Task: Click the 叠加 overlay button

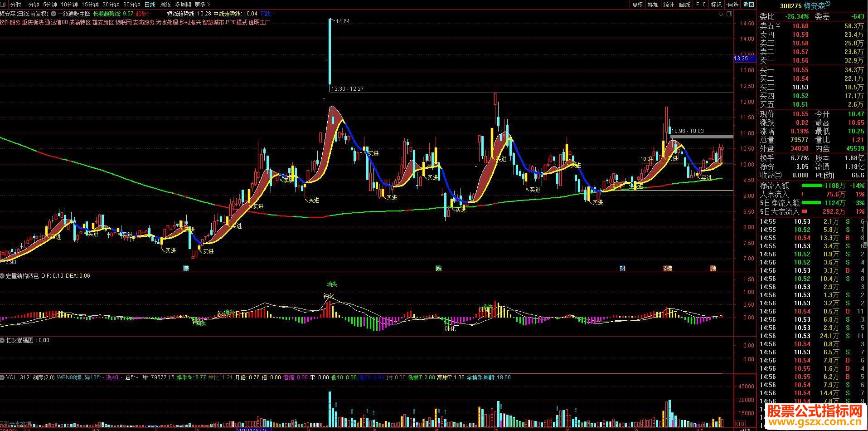Action: 653,5
